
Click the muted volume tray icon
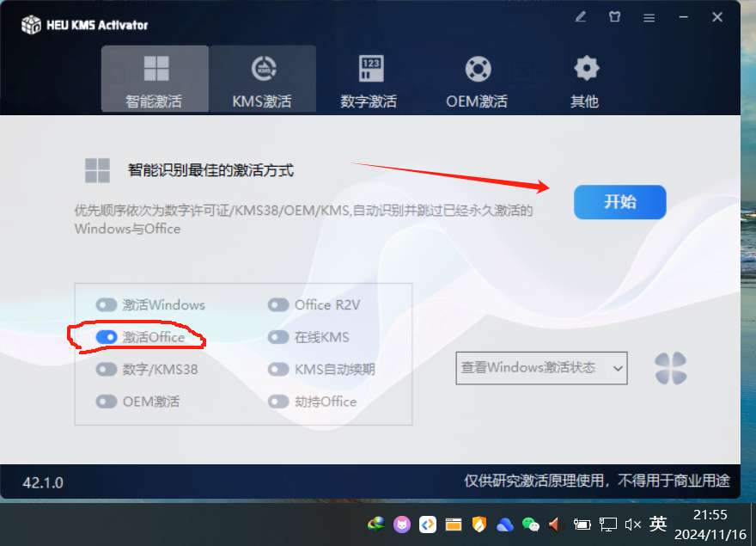632,525
